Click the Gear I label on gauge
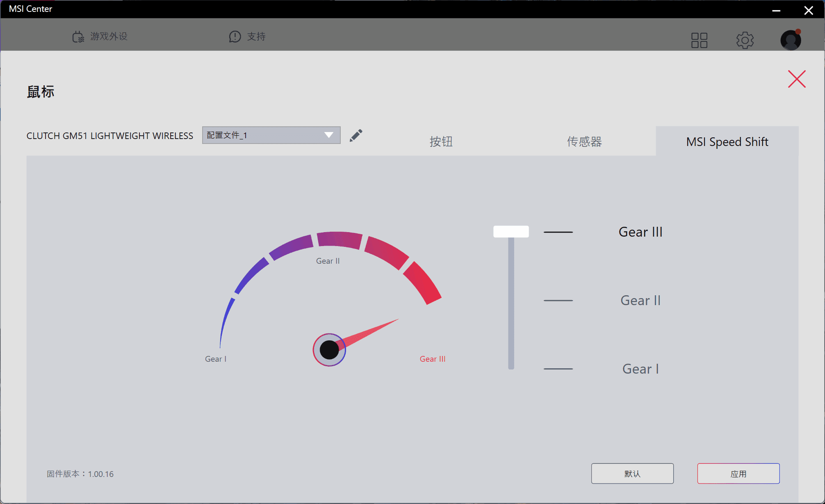This screenshot has height=504, width=825. click(x=216, y=359)
